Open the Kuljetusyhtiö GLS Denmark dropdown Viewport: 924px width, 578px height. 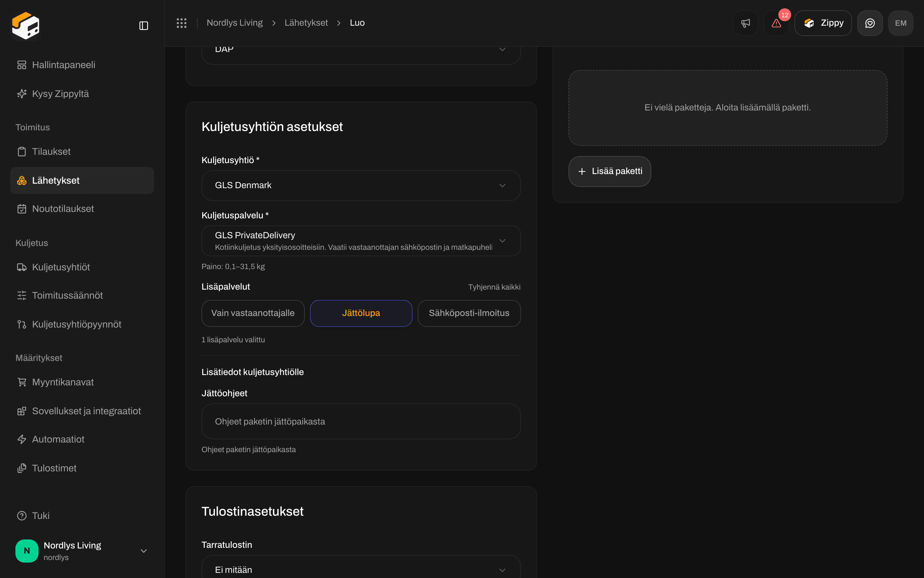click(x=361, y=185)
